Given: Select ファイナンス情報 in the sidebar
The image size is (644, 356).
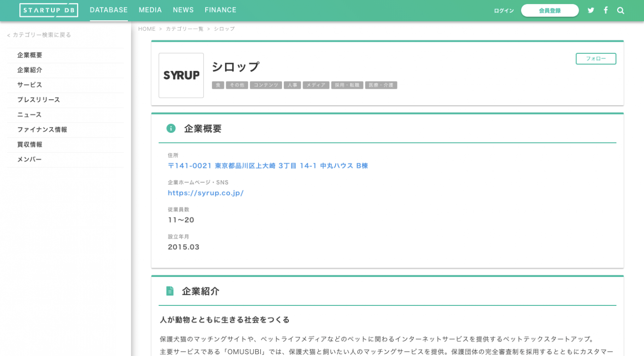Looking at the screenshot, I should [x=65, y=130].
